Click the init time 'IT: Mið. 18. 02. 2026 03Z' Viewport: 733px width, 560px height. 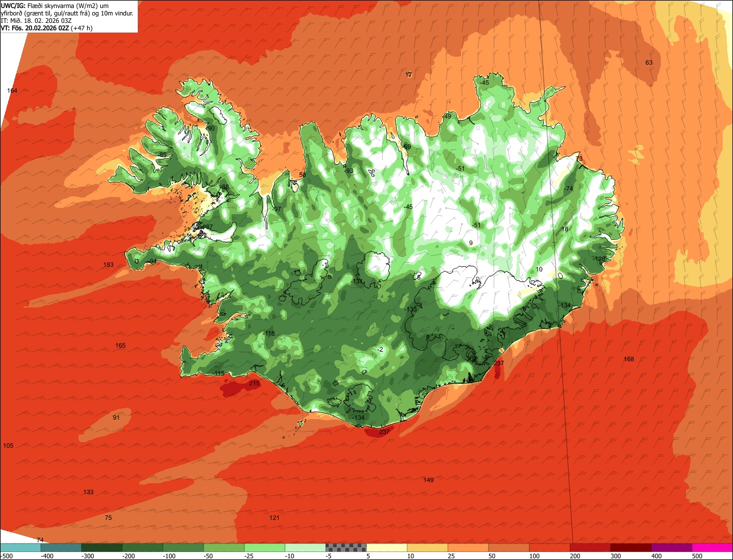pos(36,20)
